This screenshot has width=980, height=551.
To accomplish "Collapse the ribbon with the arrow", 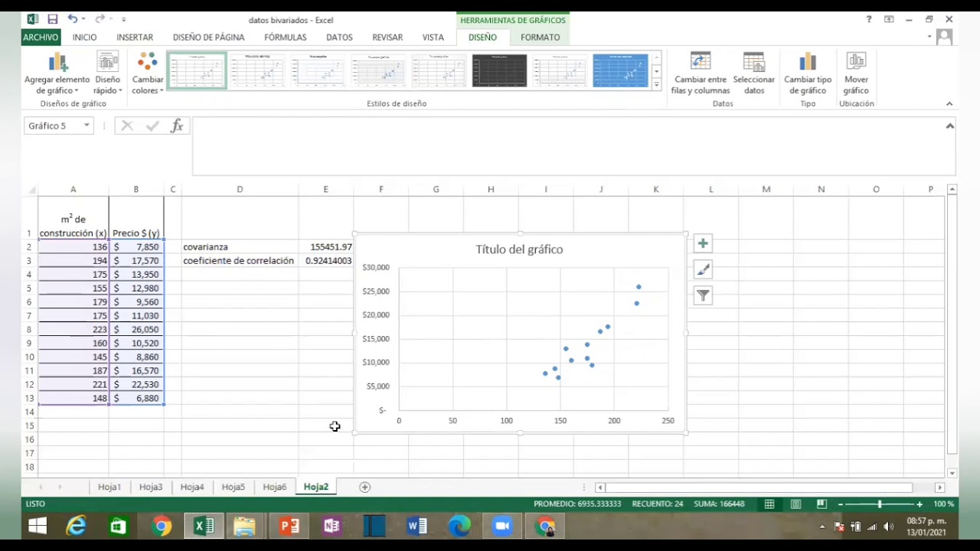I will click(949, 103).
